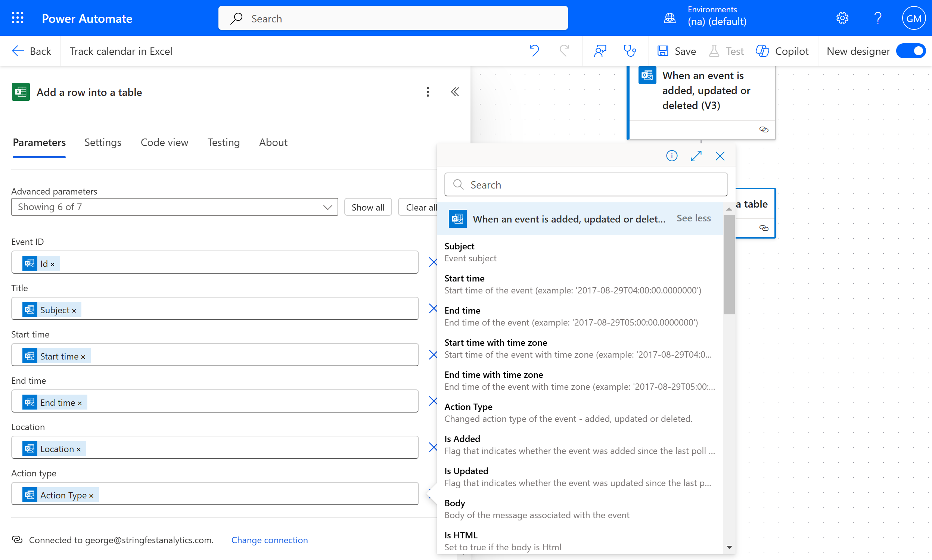Remove the Subject token from Title field

click(74, 311)
